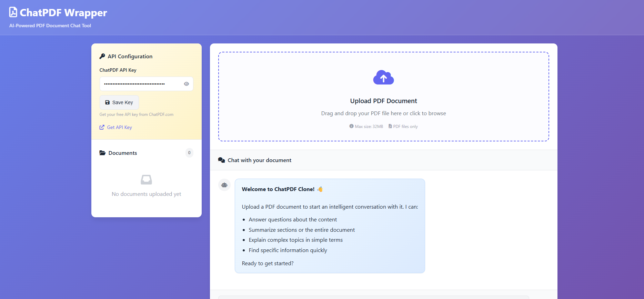Click the key icon beside API Configuration
Viewport: 644px width, 299px height.
click(x=102, y=56)
